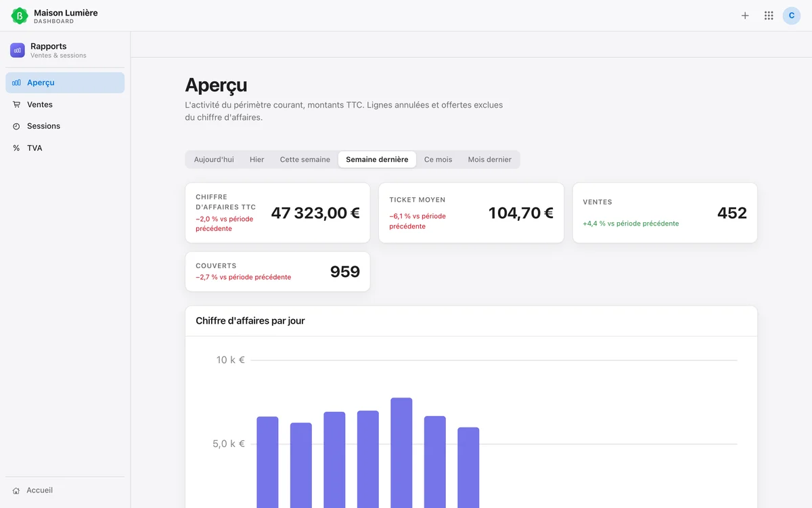The width and height of the screenshot is (812, 508).
Task: Open the apps grid icon
Action: click(769, 16)
